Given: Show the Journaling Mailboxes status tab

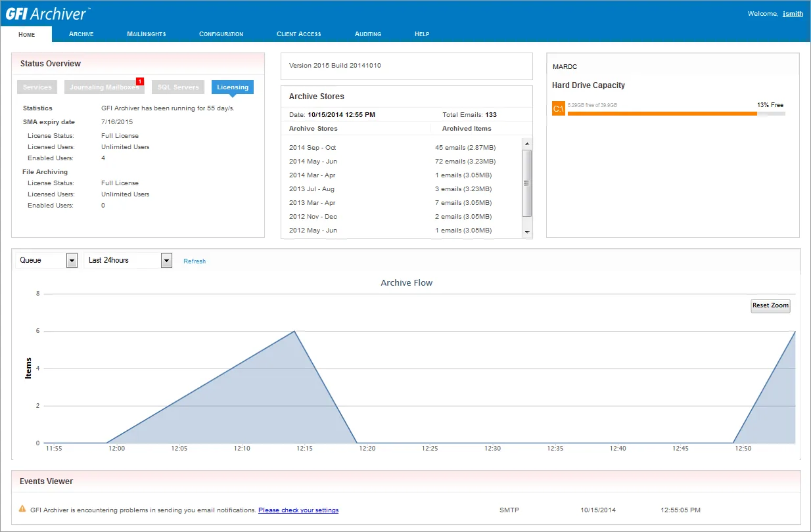Looking at the screenshot, I should coord(104,87).
